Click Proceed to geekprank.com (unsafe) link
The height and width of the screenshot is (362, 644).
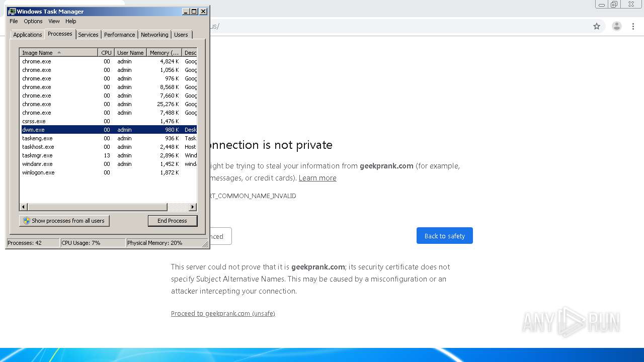223,313
